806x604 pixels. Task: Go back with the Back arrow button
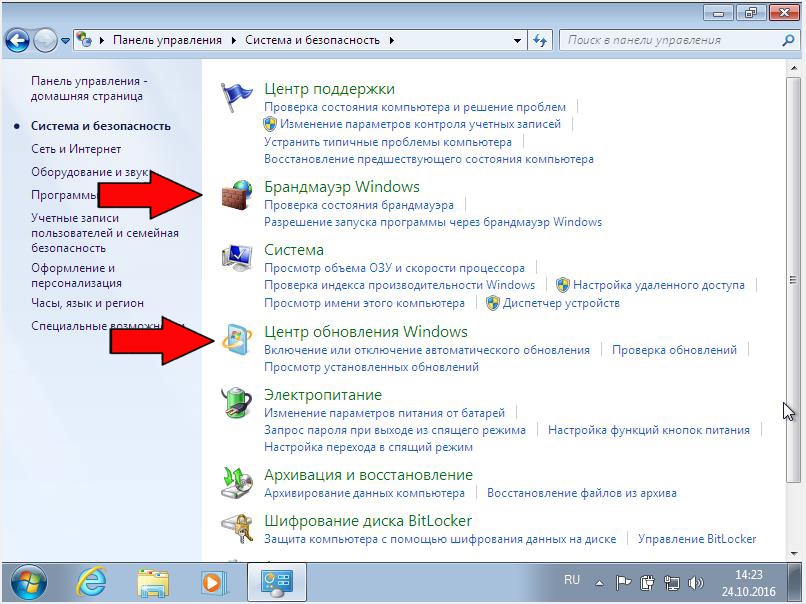click(x=17, y=40)
